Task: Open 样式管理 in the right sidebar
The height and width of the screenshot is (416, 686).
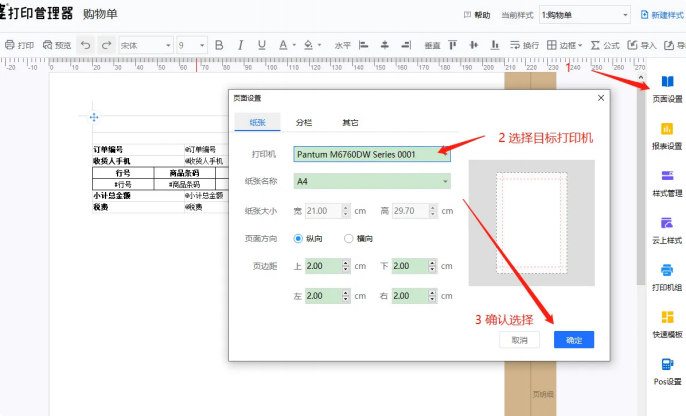Action: tap(667, 182)
